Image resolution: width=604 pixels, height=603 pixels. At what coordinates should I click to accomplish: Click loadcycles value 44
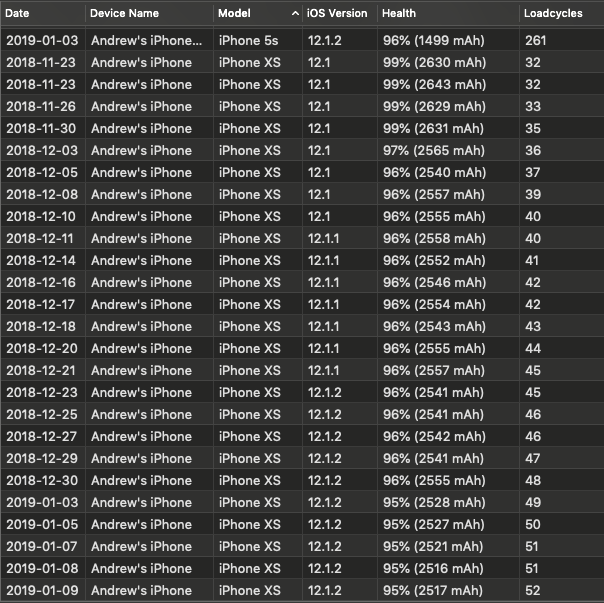[x=533, y=348]
